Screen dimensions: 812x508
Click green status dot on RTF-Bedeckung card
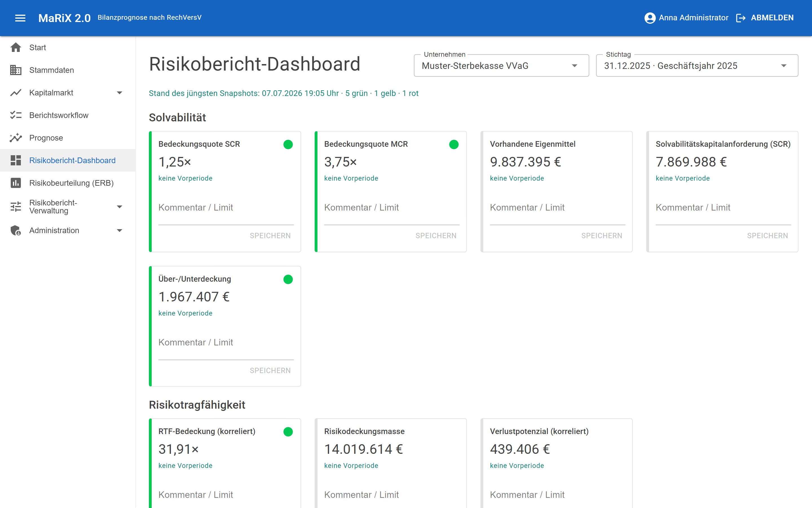pos(288,432)
